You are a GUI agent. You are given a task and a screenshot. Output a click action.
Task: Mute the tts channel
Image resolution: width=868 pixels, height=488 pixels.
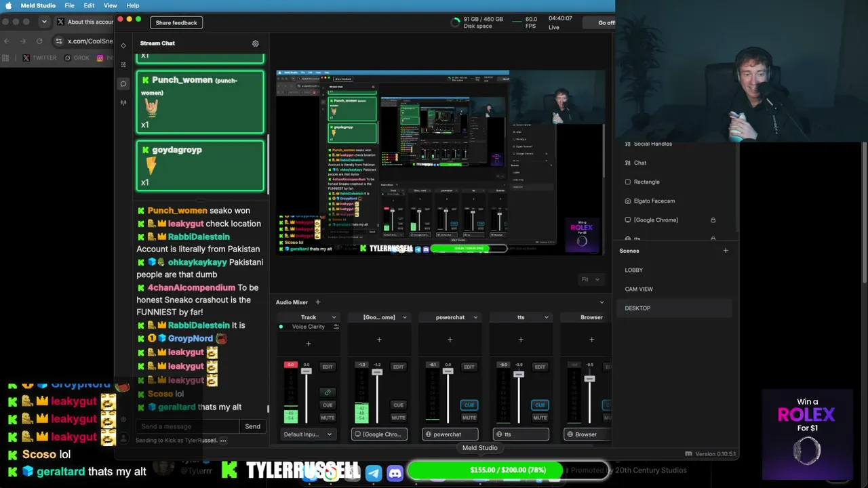[540, 418]
